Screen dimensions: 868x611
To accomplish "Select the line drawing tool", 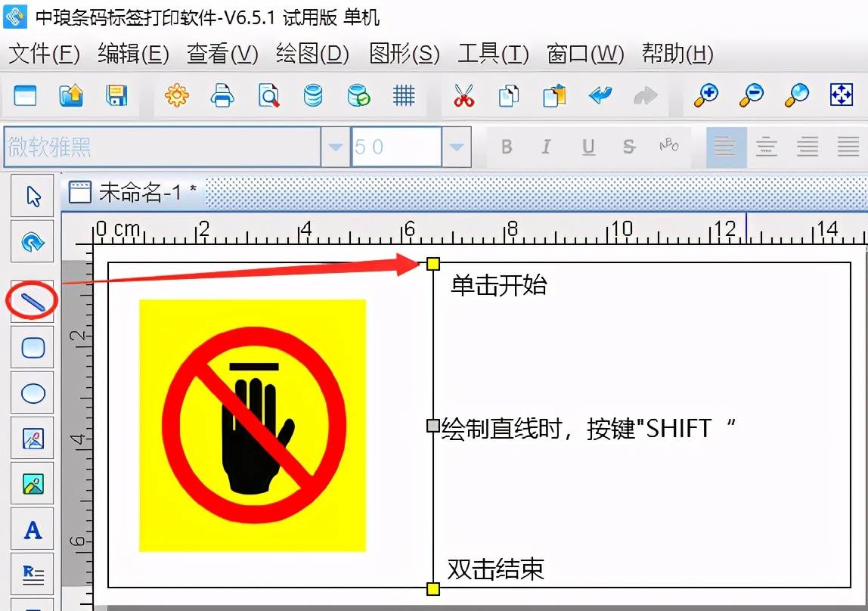I will pyautogui.click(x=32, y=302).
